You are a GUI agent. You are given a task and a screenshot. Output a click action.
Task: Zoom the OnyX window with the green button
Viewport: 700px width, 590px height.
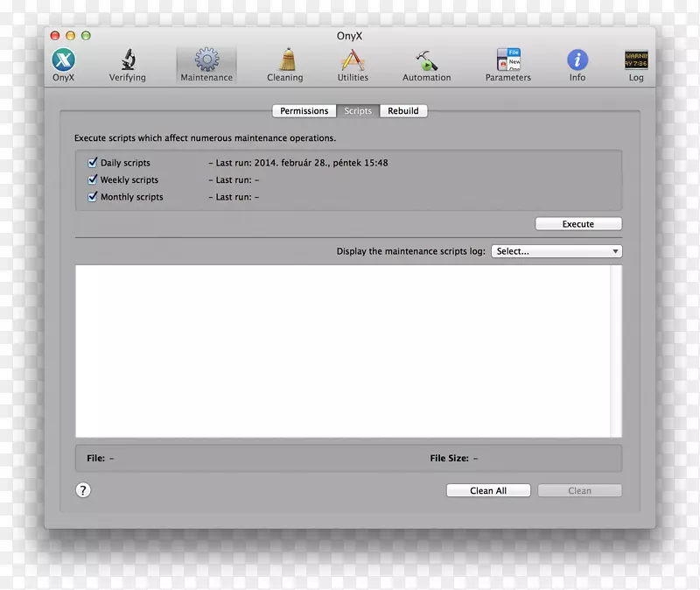click(86, 36)
